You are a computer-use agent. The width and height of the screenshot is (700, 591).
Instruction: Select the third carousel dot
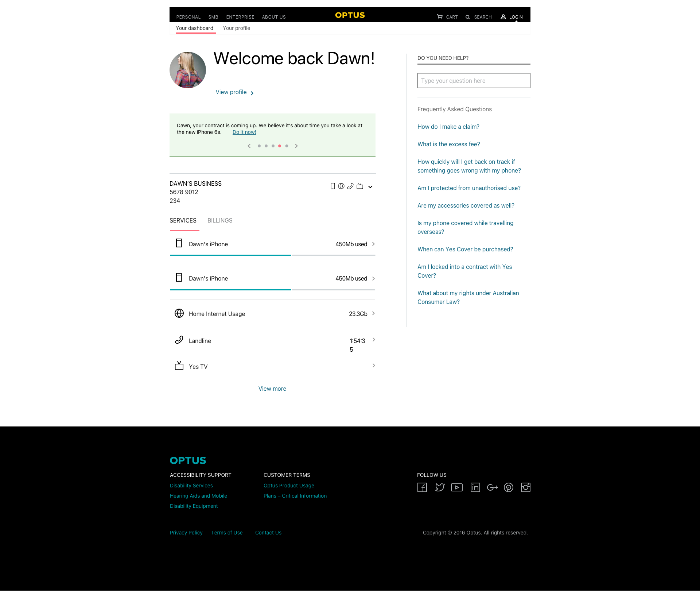[273, 146]
